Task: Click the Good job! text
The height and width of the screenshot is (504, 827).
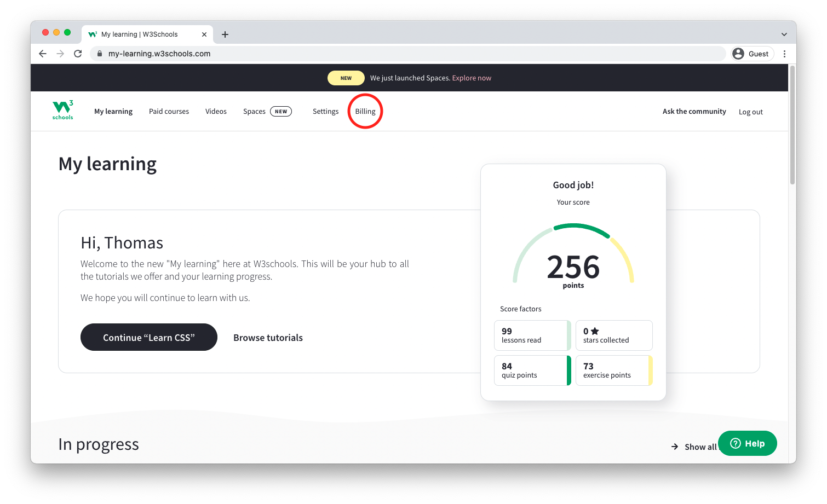Action: point(573,185)
